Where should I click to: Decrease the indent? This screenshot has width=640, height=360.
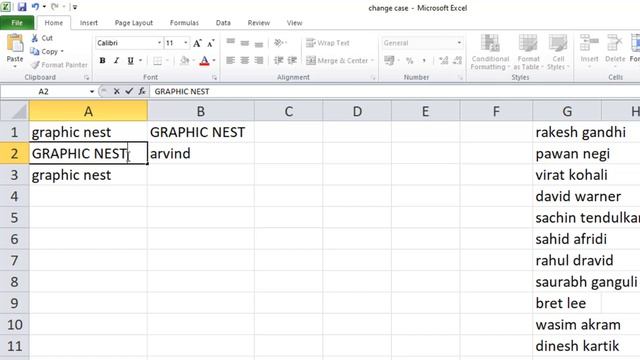tap(278, 60)
